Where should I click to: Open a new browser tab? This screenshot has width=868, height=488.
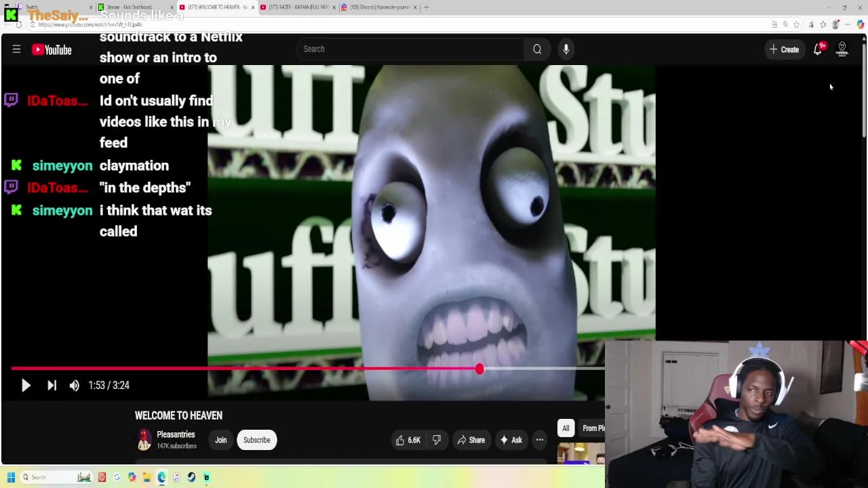click(426, 7)
